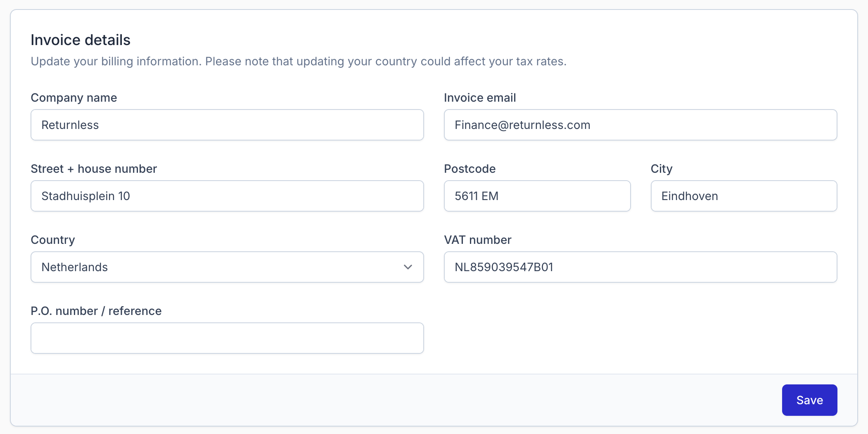Click the "Street + house number" label
The height and width of the screenshot is (434, 868).
tap(94, 169)
